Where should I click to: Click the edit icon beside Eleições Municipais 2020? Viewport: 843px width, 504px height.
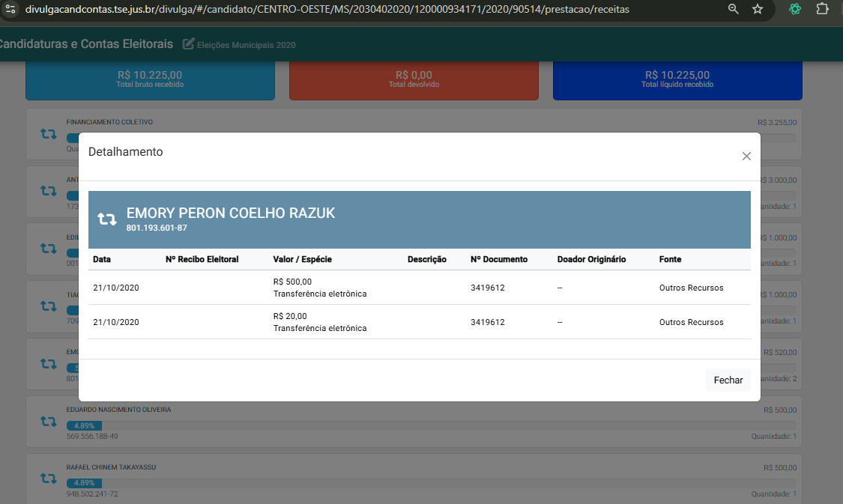click(188, 44)
